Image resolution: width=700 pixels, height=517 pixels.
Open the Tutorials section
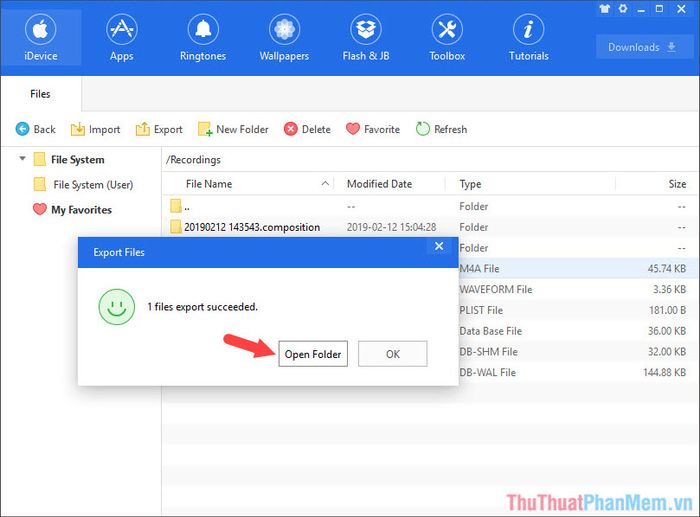(x=529, y=38)
